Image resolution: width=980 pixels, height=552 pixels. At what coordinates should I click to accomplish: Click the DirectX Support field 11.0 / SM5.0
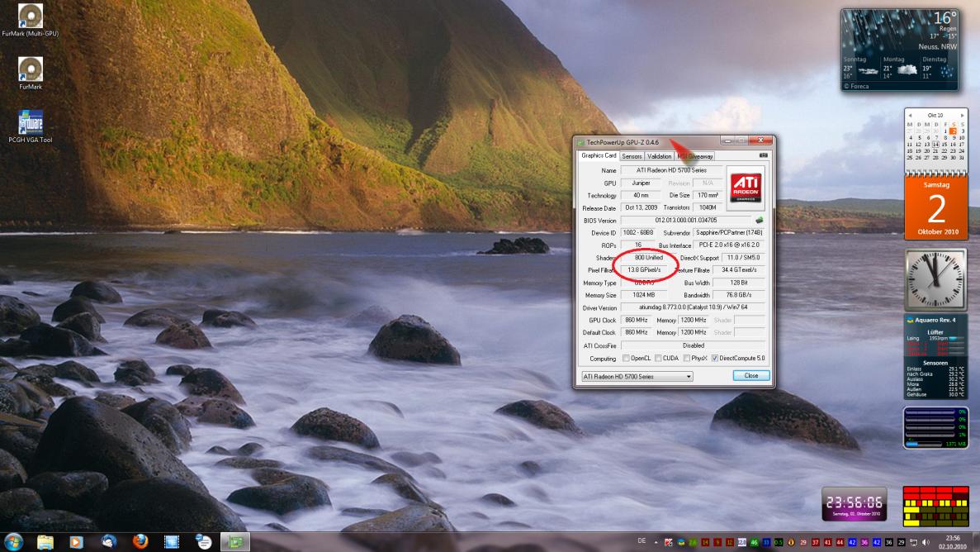pos(743,258)
